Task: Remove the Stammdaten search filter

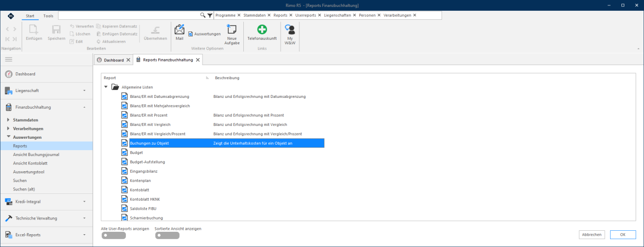Action: click(270, 15)
